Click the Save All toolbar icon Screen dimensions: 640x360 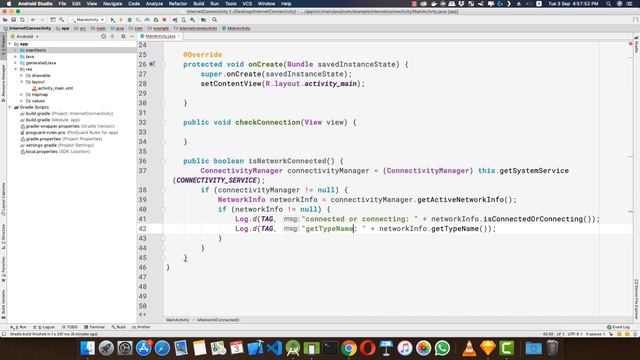tap(13, 20)
